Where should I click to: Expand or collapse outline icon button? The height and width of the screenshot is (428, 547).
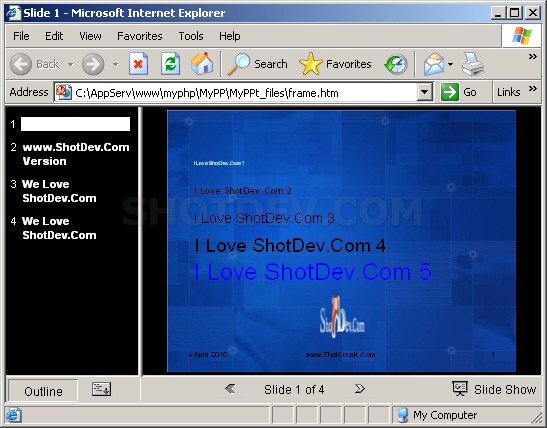pos(102,389)
